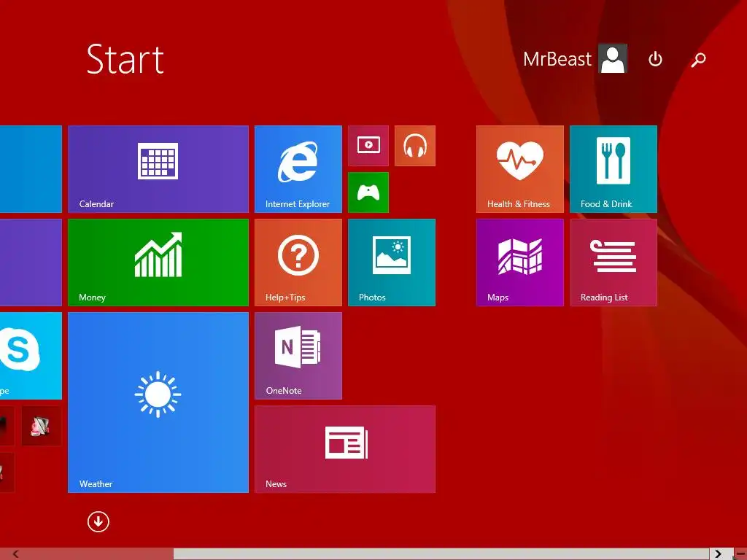Open the Calendar tile

[x=158, y=169]
